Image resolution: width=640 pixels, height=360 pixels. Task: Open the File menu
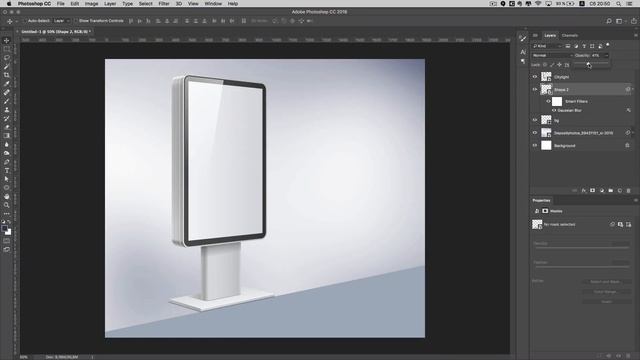click(x=60, y=4)
